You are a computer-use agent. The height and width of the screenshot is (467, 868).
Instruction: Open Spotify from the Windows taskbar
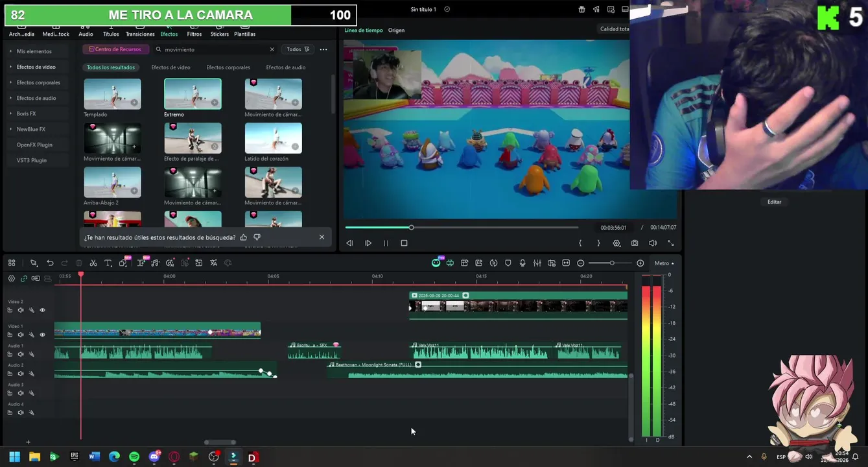(x=134, y=457)
